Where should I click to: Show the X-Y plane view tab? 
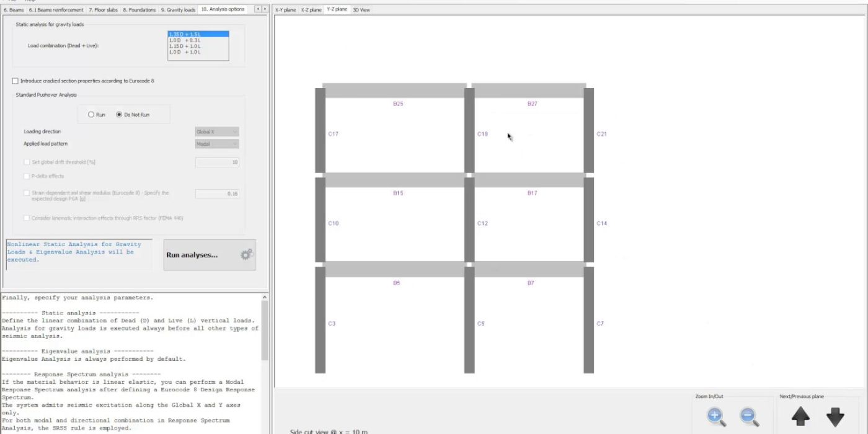tap(286, 10)
